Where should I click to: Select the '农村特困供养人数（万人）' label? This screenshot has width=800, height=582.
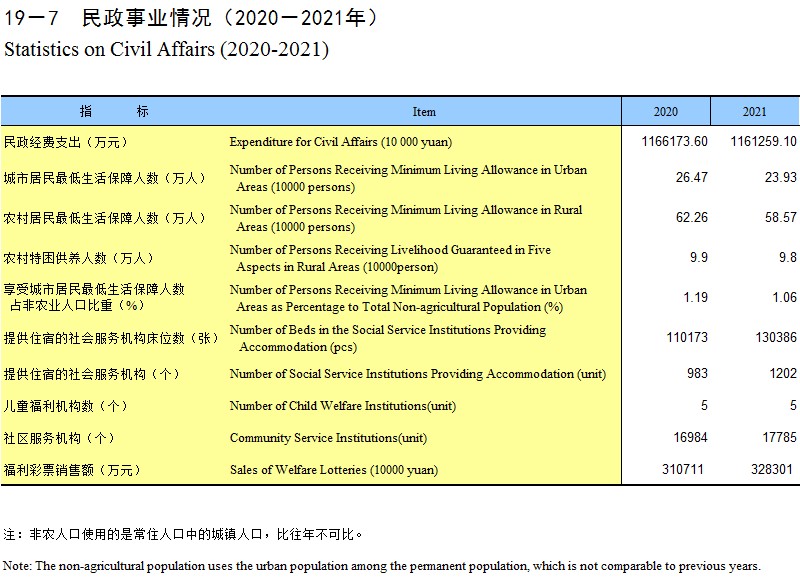[x=79, y=258]
